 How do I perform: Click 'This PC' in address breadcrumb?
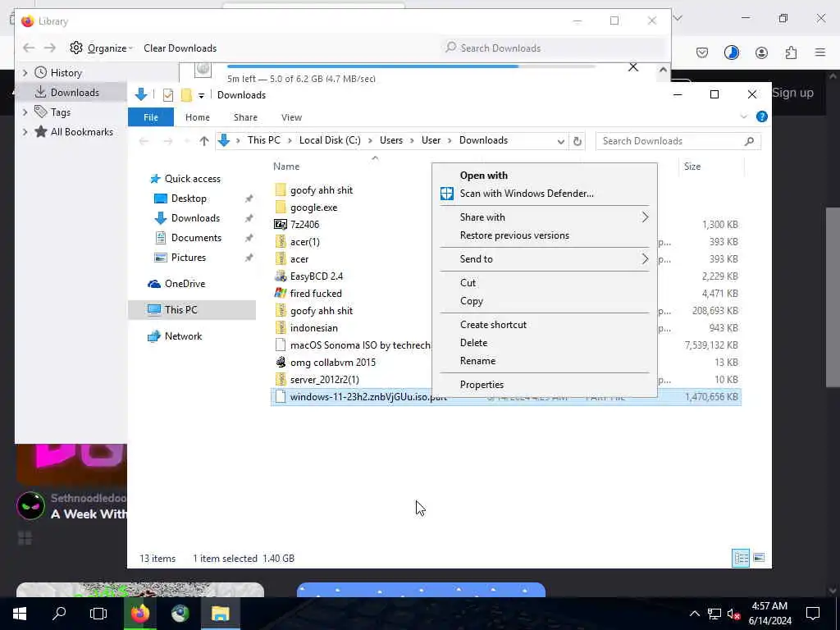pos(263,140)
